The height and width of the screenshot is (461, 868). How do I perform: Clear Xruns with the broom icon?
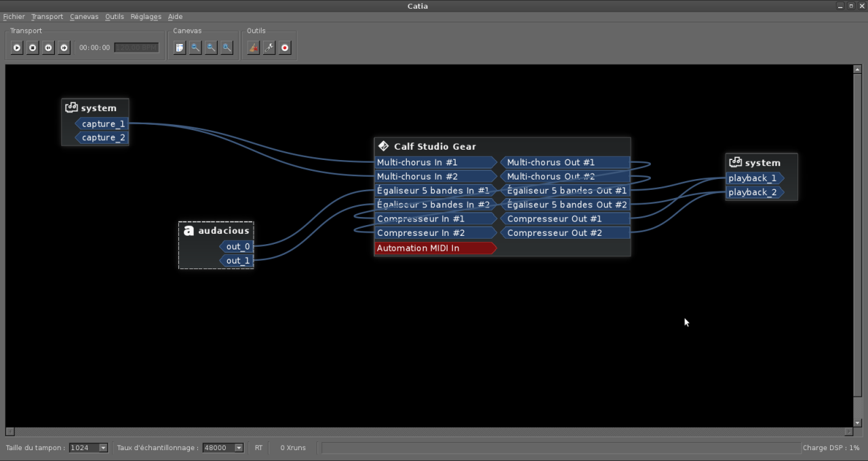coord(254,47)
